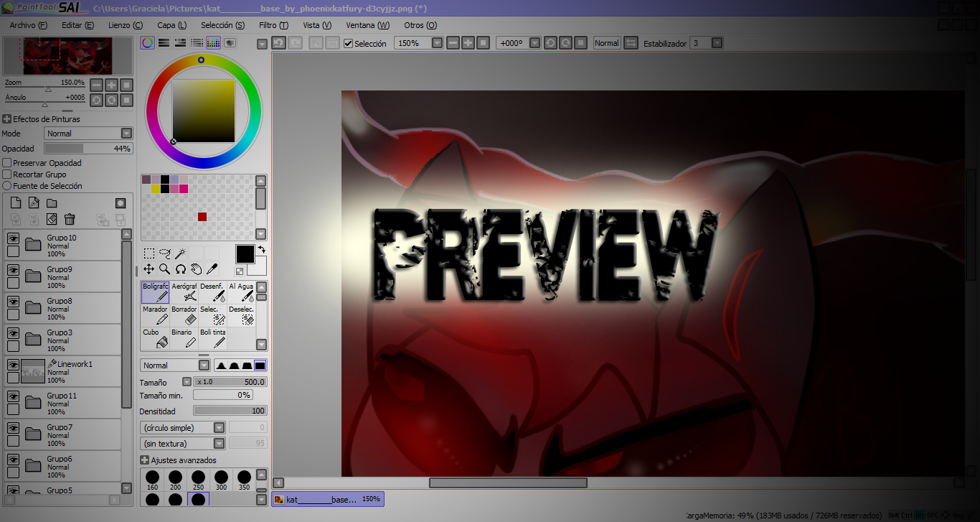This screenshot has width=980, height=522.
Task: Choose the lasso selection tool
Action: pos(164,253)
